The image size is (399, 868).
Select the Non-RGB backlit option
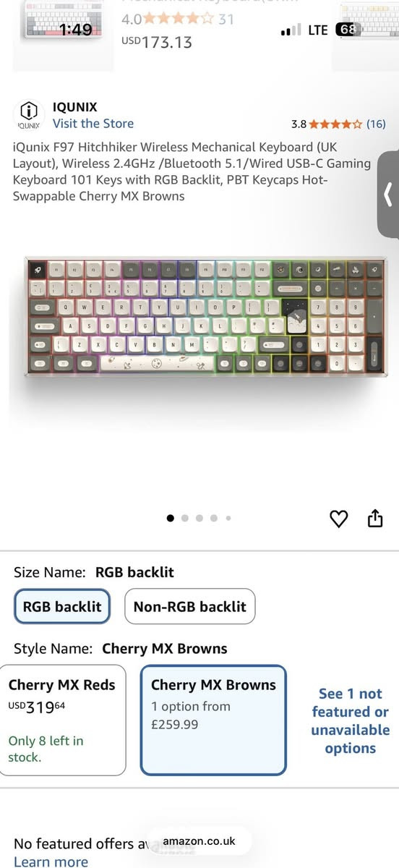[189, 606]
